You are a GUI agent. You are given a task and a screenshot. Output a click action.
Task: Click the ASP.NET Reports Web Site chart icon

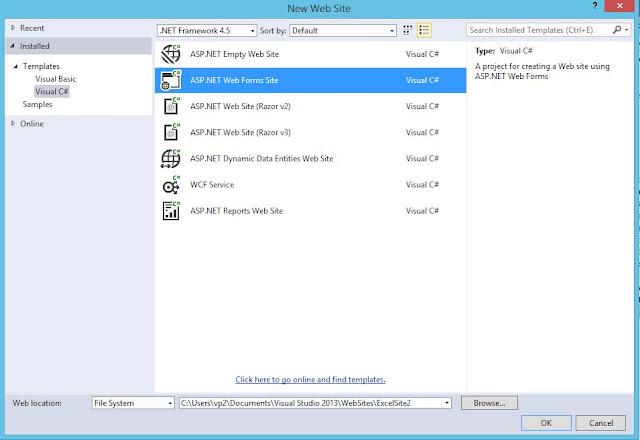171,211
